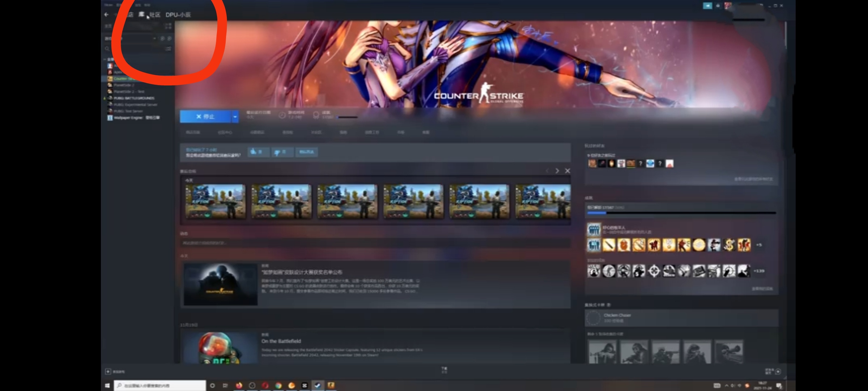Select Wallpaper Engine in the game list
Viewport: 868px width, 391px height.
pos(136,118)
